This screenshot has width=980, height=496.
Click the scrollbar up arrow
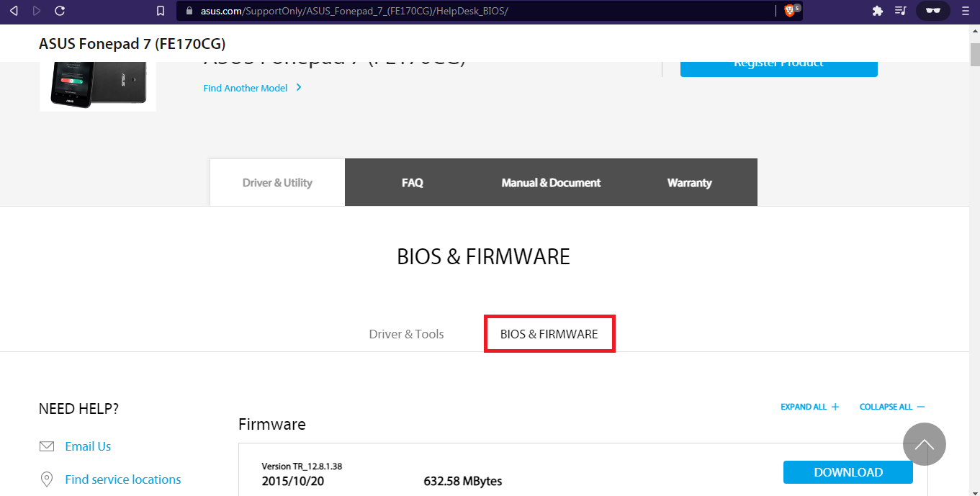pyautogui.click(x=974, y=30)
